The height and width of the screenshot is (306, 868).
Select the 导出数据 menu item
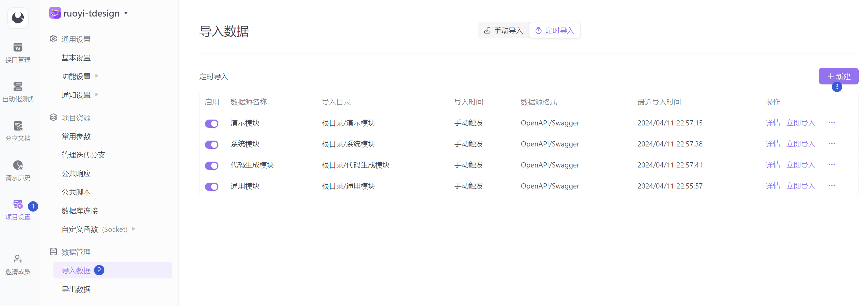pyautogui.click(x=76, y=289)
